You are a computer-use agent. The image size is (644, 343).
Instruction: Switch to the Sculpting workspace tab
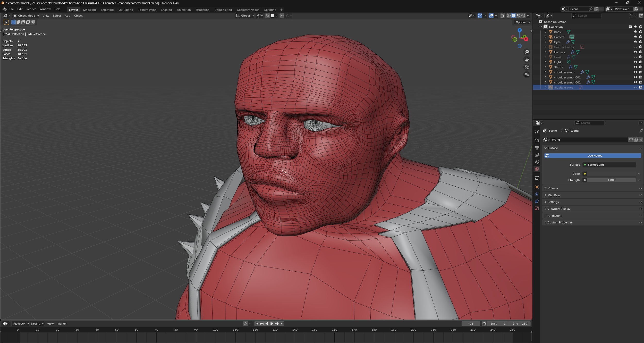tap(107, 10)
